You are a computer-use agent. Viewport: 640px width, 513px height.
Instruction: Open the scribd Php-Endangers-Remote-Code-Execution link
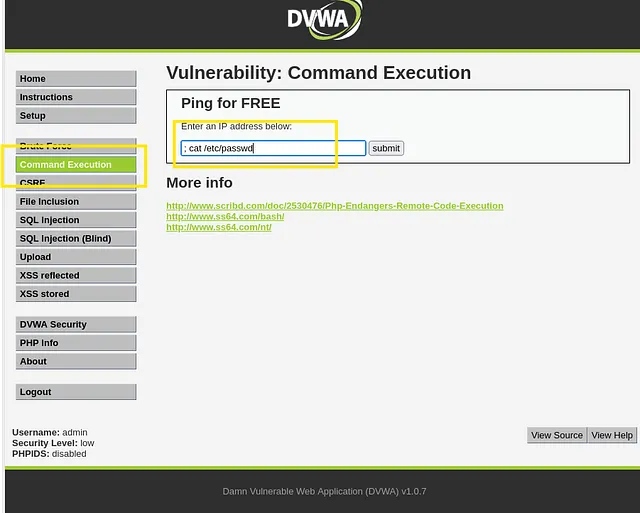335,206
